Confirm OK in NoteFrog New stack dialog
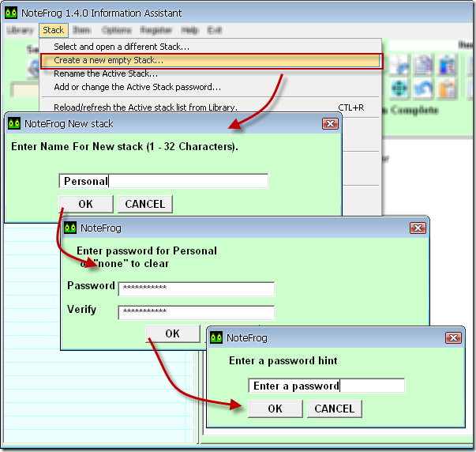Image resolution: width=476 pixels, height=452 pixels. coord(86,204)
